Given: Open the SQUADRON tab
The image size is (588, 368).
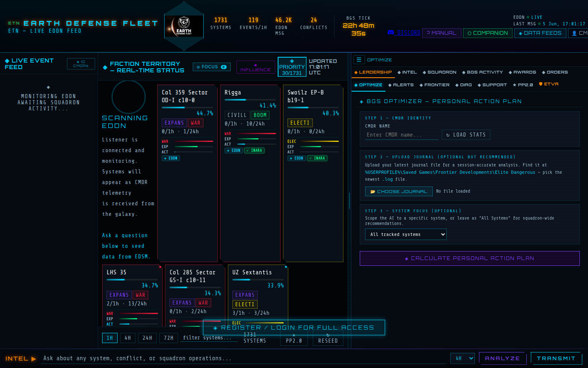Looking at the screenshot, I should pyautogui.click(x=439, y=72).
